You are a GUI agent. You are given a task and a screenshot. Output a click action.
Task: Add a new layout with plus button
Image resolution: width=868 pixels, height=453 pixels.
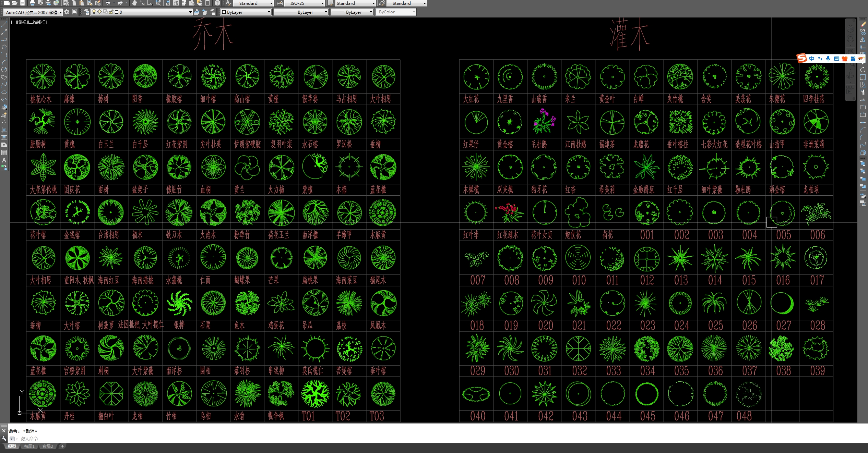tap(62, 446)
